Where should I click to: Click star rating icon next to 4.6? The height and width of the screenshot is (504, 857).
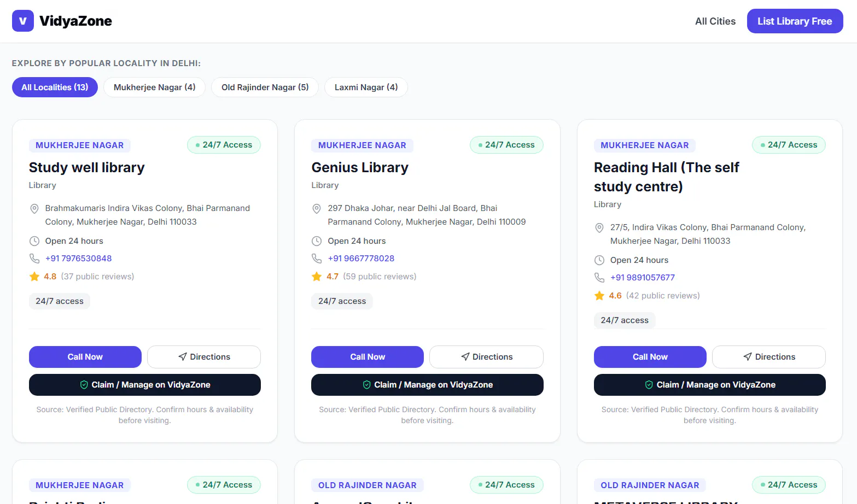[x=599, y=296]
